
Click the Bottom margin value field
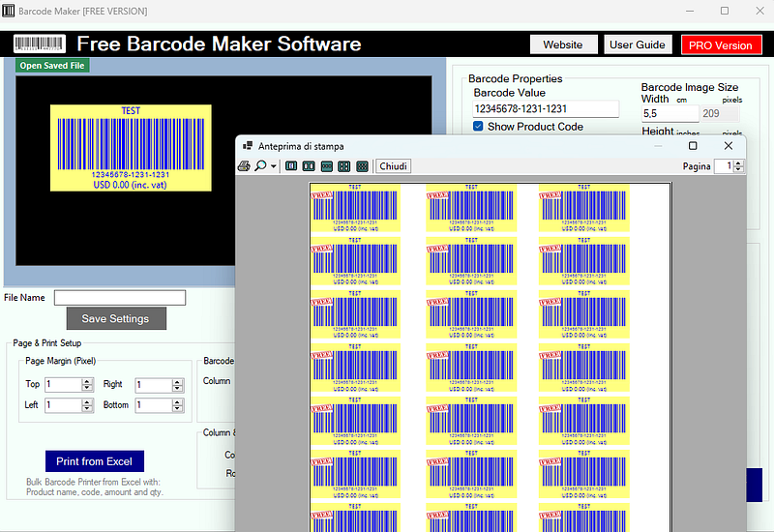[x=154, y=405]
